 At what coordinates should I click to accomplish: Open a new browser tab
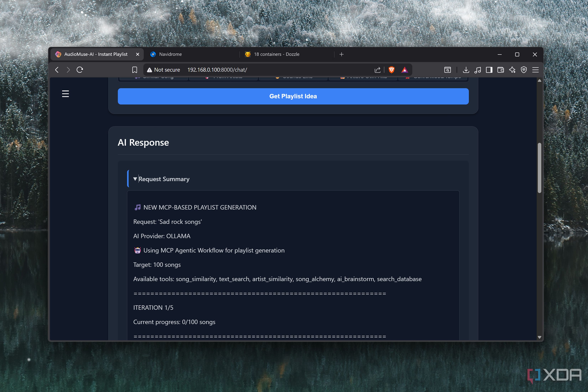(x=342, y=54)
